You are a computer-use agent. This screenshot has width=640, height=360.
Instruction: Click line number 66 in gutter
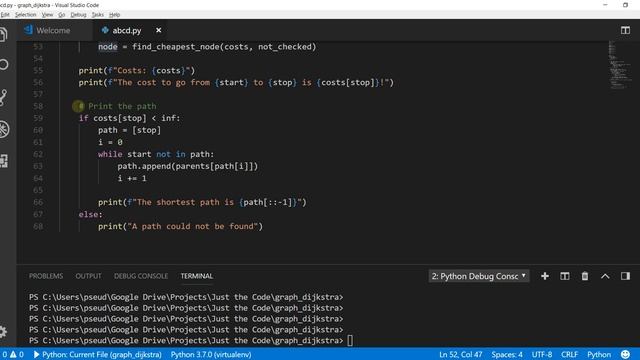tap(38, 202)
